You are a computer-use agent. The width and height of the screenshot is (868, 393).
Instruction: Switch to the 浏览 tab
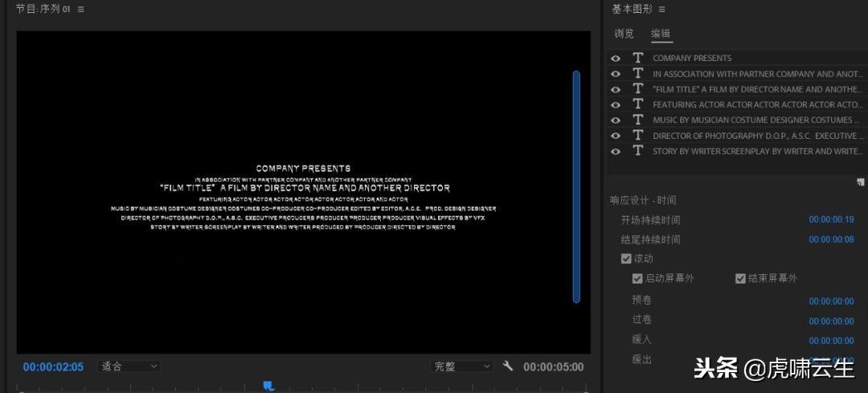(x=624, y=34)
